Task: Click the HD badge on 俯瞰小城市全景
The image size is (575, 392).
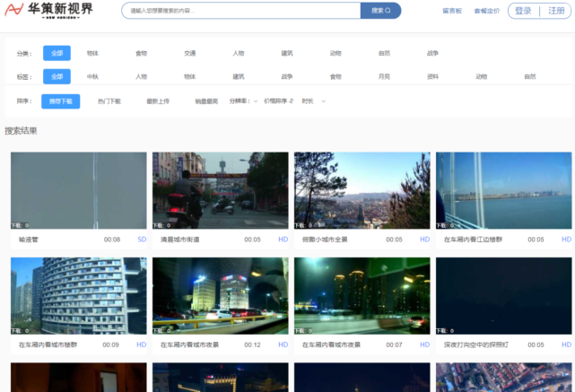Action: coord(424,240)
